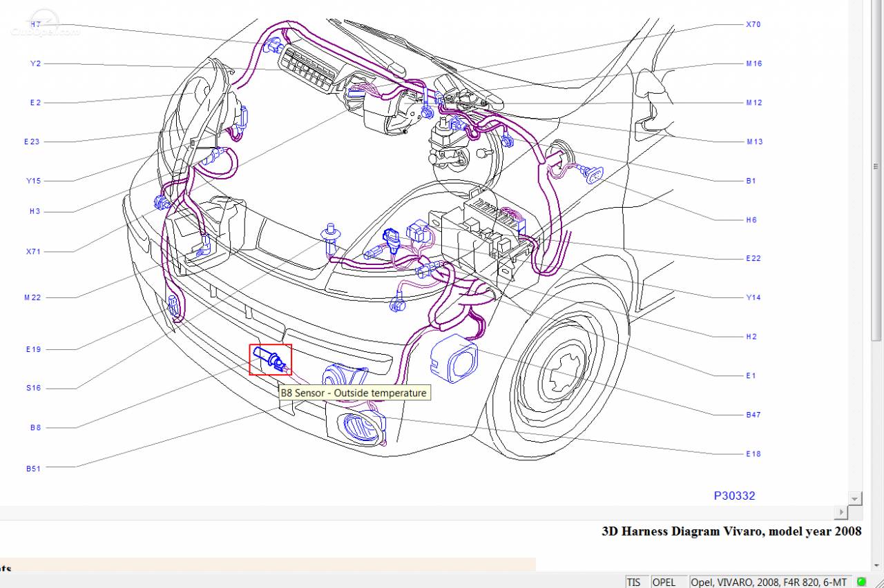The image size is (884, 588).
Task: Click the 3D Harness Diagram Vivaro title
Action: (x=732, y=531)
